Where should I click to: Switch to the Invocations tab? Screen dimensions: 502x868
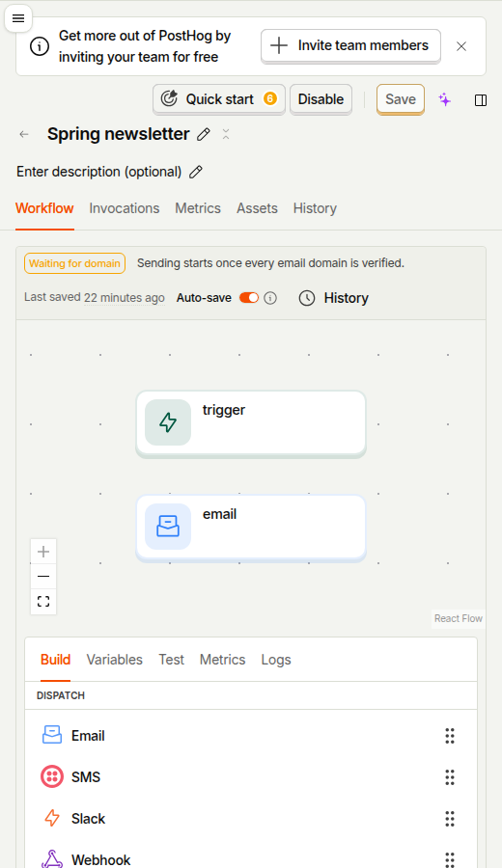point(125,208)
